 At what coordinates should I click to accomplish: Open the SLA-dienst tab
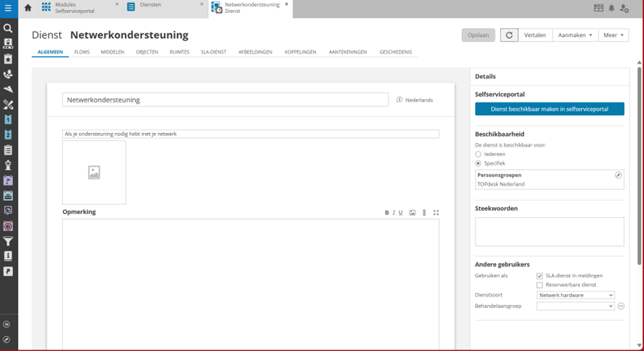click(x=213, y=52)
